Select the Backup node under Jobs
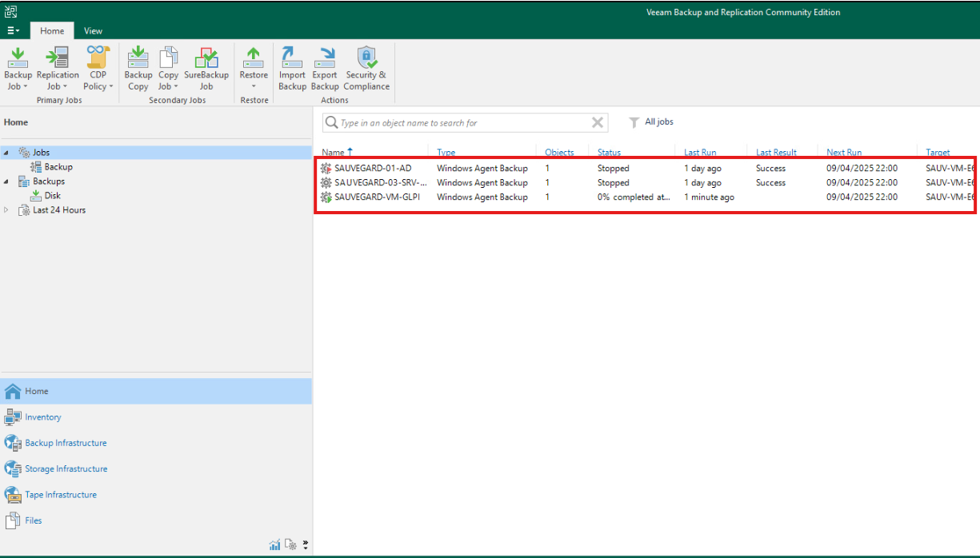 (58, 167)
